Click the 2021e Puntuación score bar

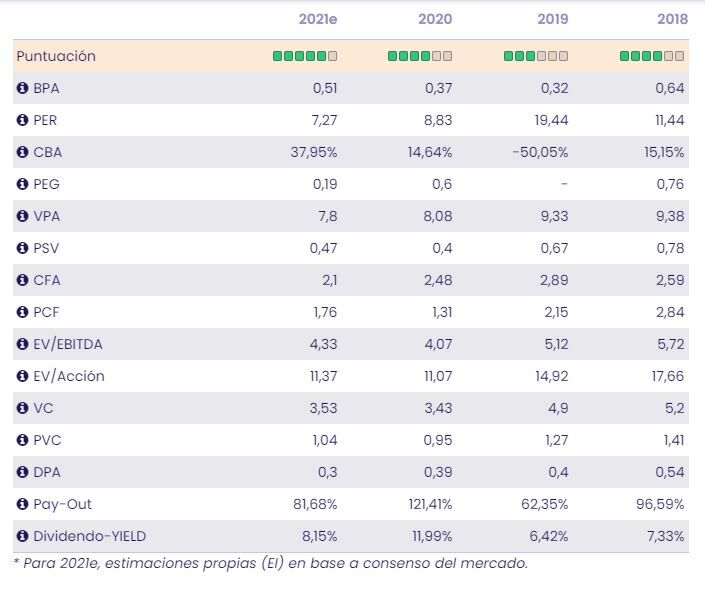(x=305, y=56)
